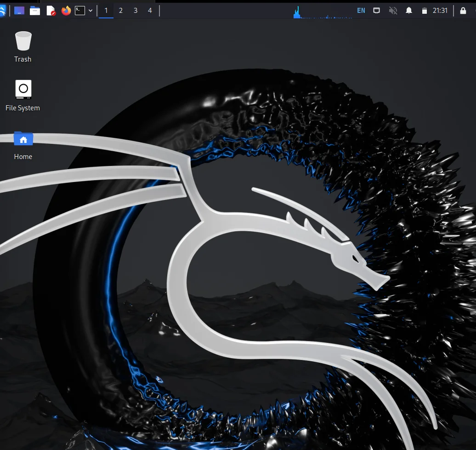Open the wired network connection indicator
The height and width of the screenshot is (450, 476).
tap(377, 11)
